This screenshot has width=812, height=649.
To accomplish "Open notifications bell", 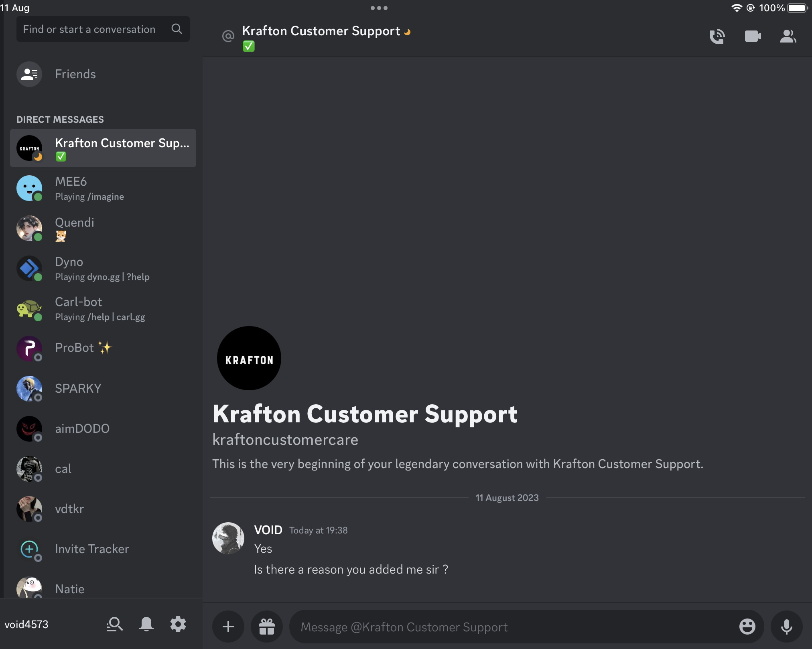I will [x=146, y=624].
